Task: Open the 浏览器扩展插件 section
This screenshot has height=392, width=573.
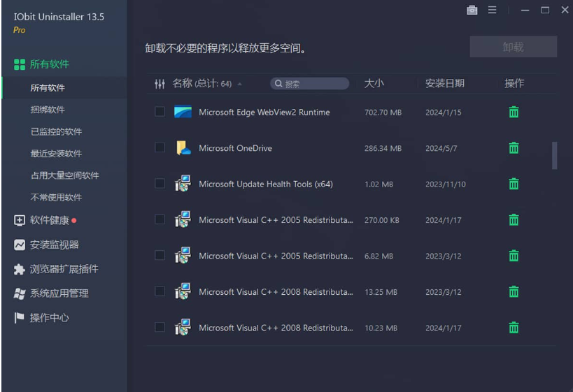Action: pyautogui.click(x=64, y=269)
